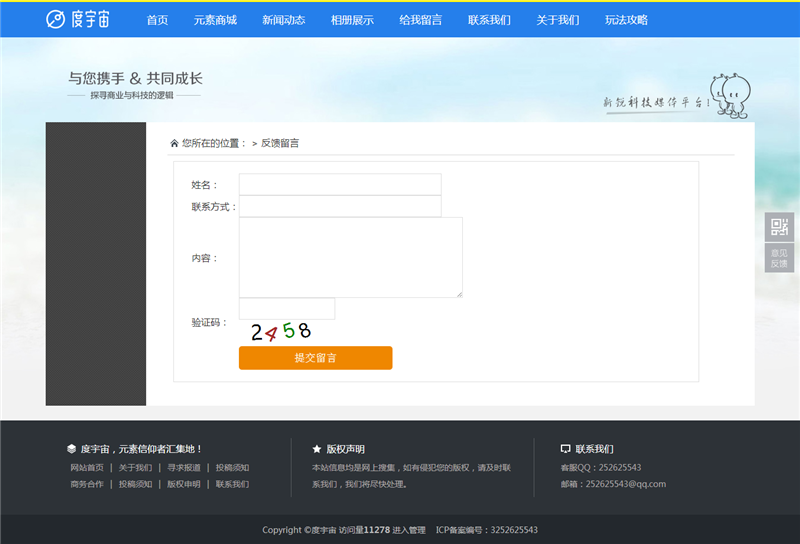The image size is (800, 544).
Task: Click the 意见反馈 side button
Action: click(x=779, y=258)
